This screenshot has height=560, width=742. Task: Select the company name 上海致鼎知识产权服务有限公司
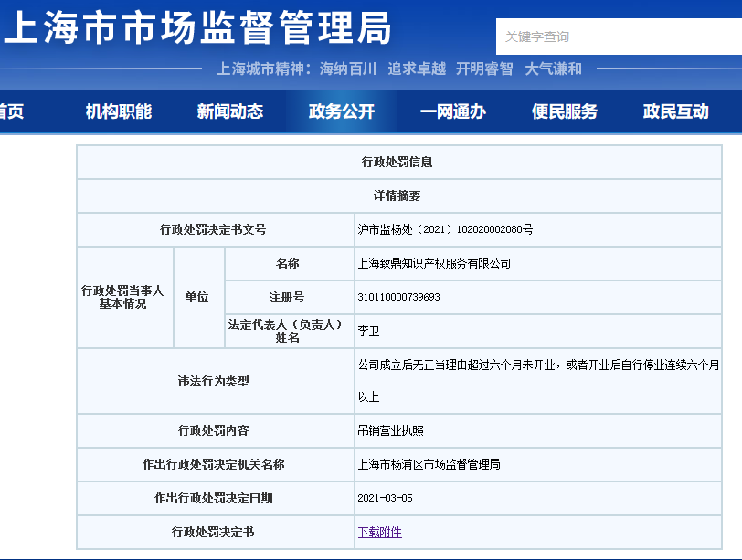[x=434, y=263]
